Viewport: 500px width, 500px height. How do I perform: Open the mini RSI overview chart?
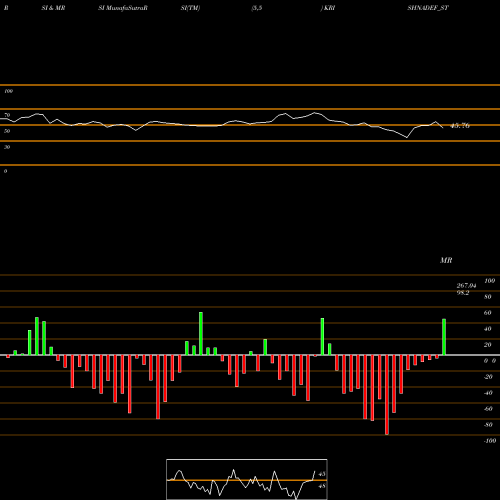[x=247, y=479]
